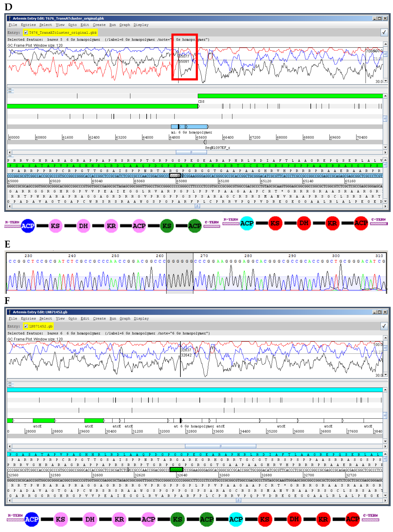
Task: Toggle LN871452.gb entry checkbox
Action: point(26,326)
